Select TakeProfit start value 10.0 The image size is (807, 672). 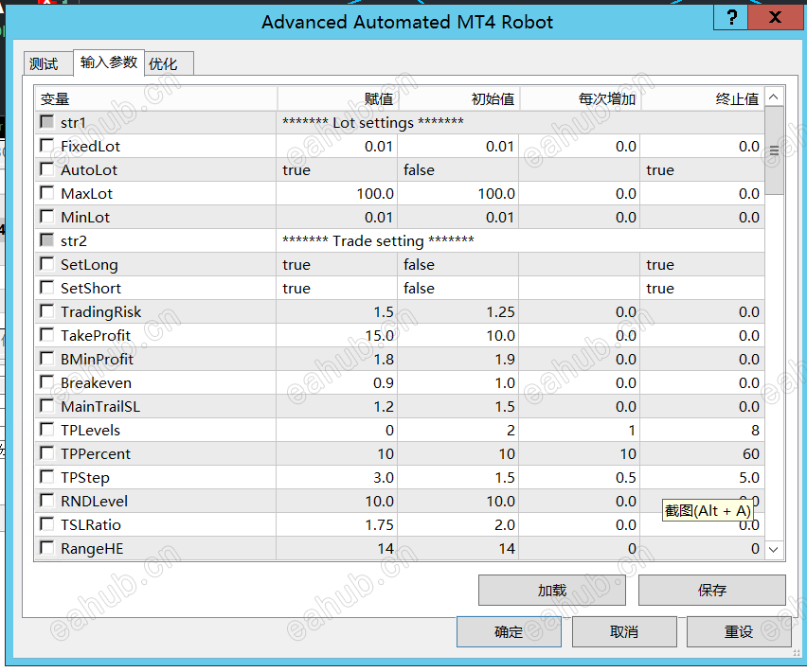point(458,335)
